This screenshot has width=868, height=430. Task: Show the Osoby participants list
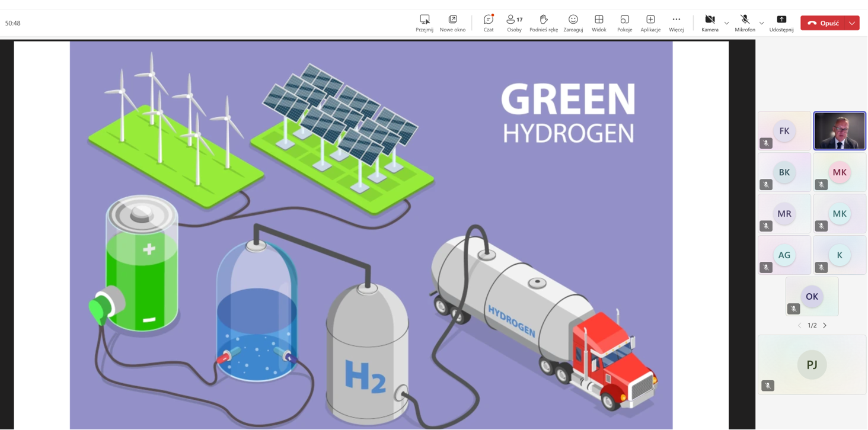point(514,20)
